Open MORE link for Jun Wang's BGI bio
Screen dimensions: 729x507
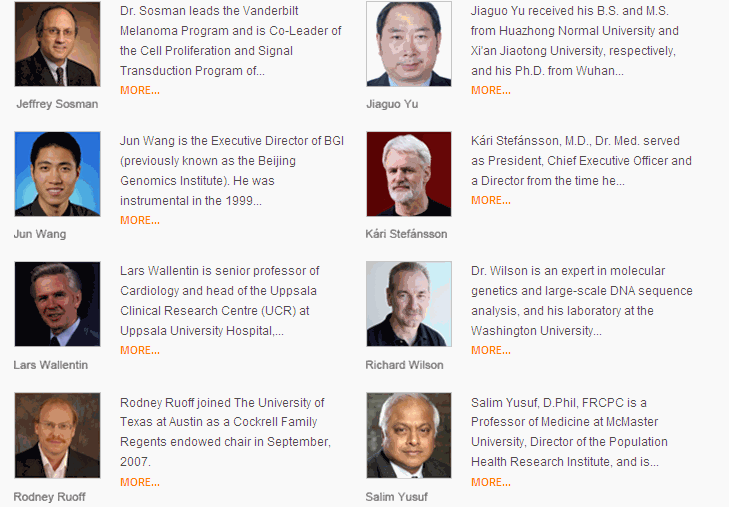pos(140,220)
